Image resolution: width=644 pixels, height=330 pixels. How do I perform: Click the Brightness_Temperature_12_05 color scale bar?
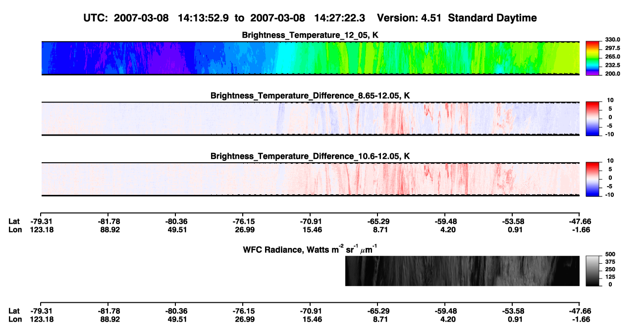(593, 58)
